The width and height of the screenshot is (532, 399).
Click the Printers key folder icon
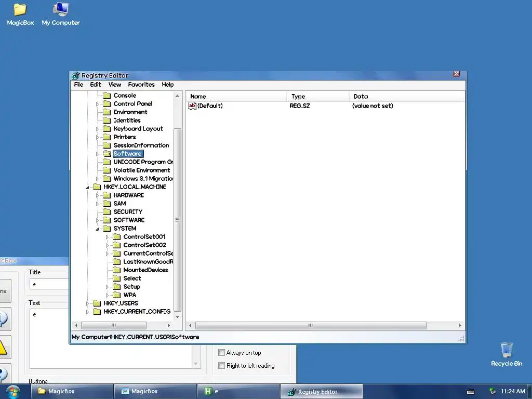point(107,137)
